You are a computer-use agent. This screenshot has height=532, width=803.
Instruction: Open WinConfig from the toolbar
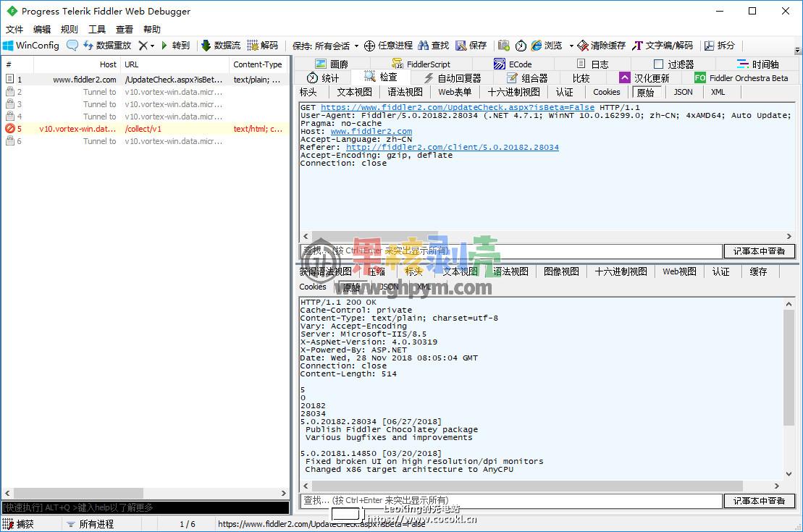coord(30,46)
